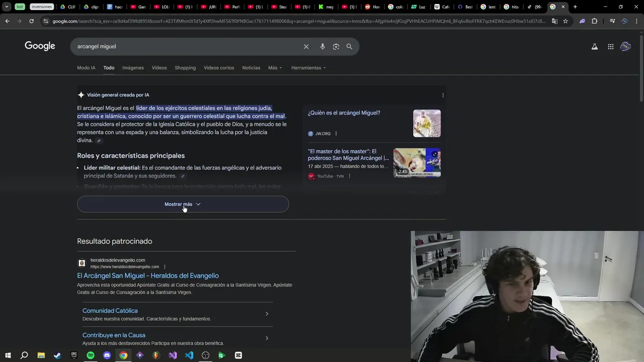Select the Noticias tab

[x=251, y=68]
